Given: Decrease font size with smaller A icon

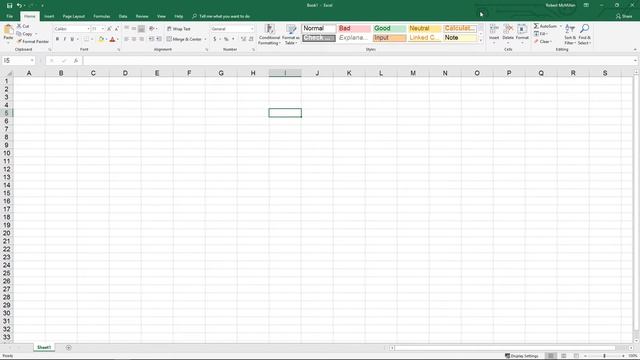Looking at the screenshot, I should point(116,29).
